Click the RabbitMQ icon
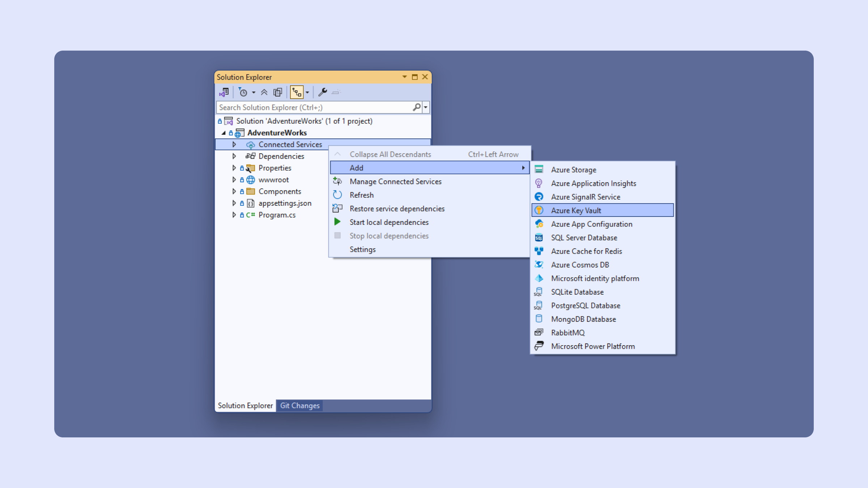This screenshot has height=488, width=868. coord(539,332)
